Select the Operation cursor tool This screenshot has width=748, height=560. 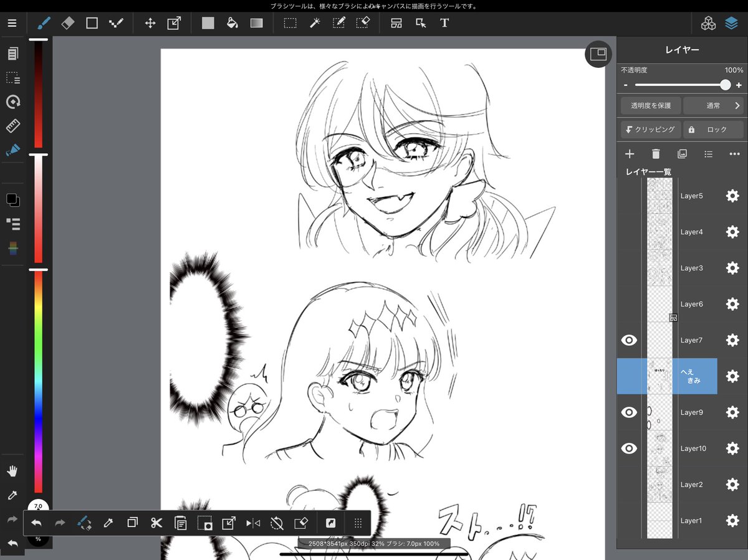click(421, 23)
